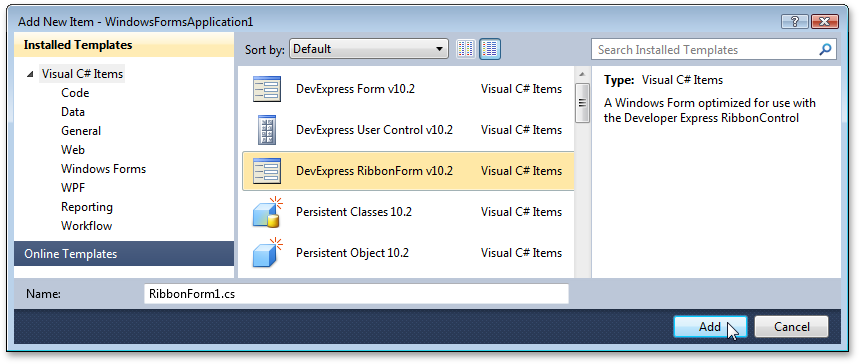Click Visual C# Items beside DevExpress Form
This screenshot has height=364, width=859.
(x=521, y=89)
